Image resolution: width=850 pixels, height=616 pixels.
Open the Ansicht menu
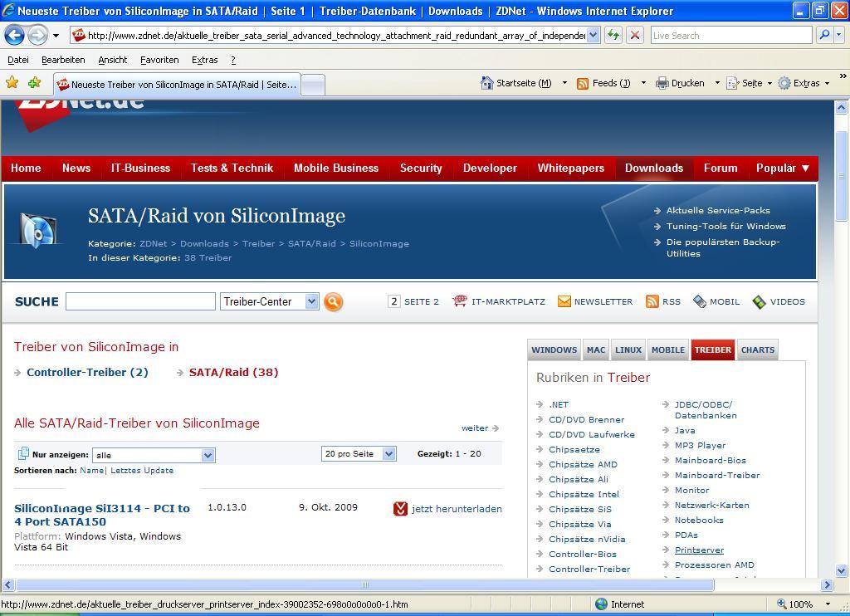(113, 61)
